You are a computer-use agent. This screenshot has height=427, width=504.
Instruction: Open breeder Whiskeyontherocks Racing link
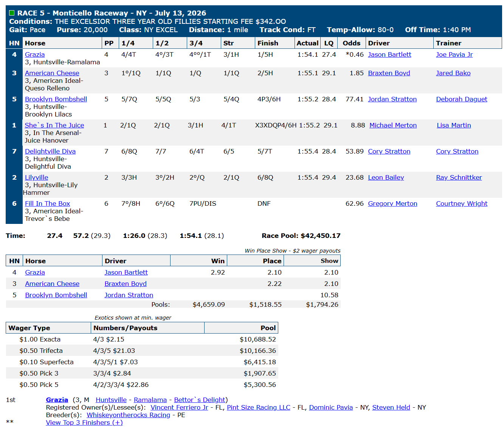(128, 415)
